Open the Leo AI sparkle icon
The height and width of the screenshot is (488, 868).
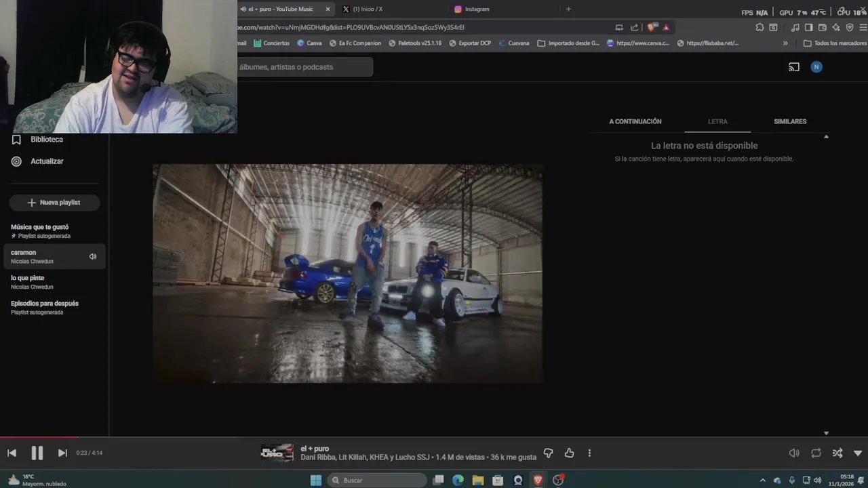coord(836,27)
